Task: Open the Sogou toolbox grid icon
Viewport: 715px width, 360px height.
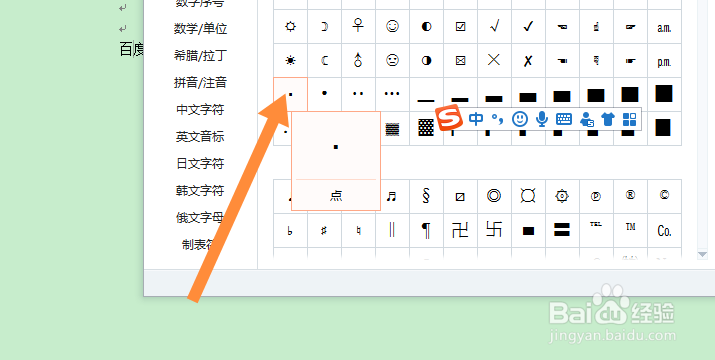Action: (x=629, y=120)
